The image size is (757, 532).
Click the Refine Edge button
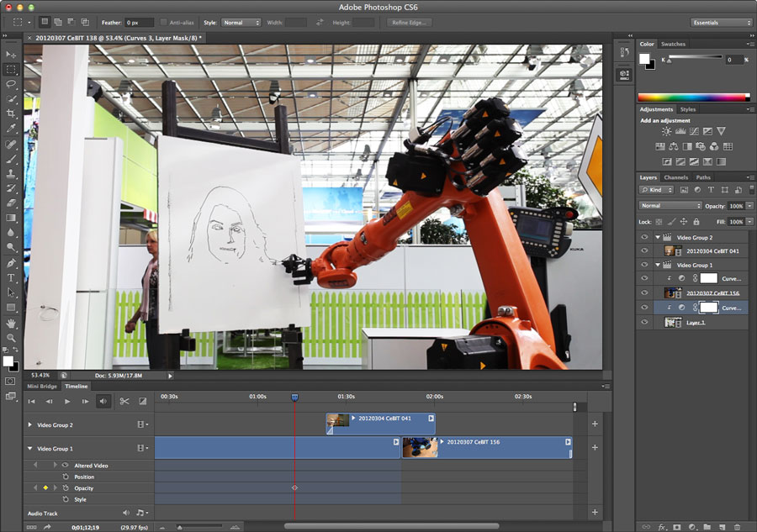pos(409,23)
